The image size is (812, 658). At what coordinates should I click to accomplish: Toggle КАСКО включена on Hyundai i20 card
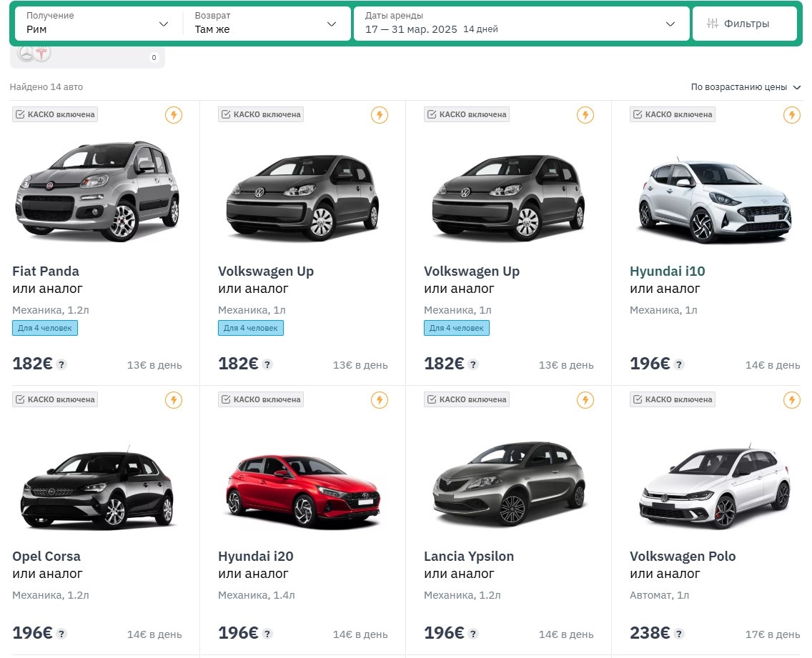(261, 399)
